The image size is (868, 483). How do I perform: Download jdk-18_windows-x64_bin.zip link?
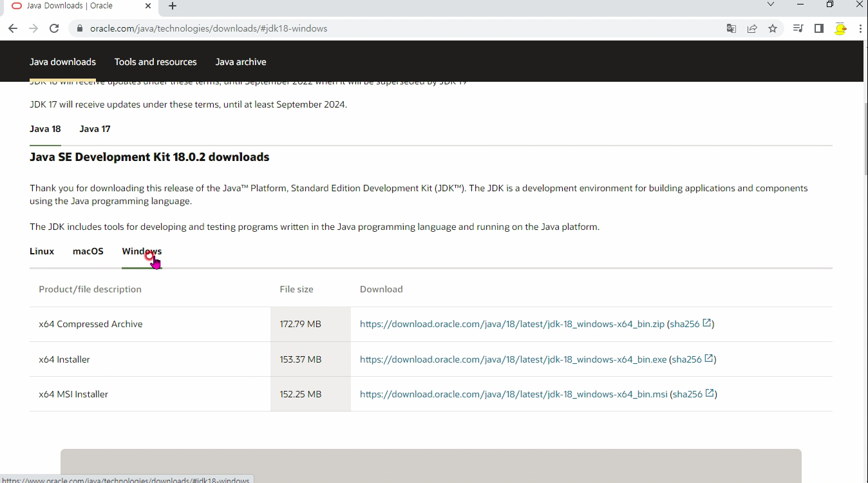512,324
